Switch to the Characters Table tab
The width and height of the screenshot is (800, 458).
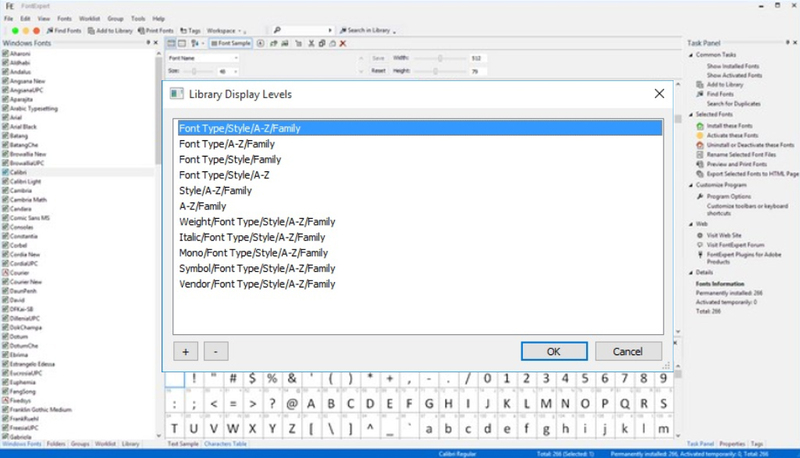point(225,444)
